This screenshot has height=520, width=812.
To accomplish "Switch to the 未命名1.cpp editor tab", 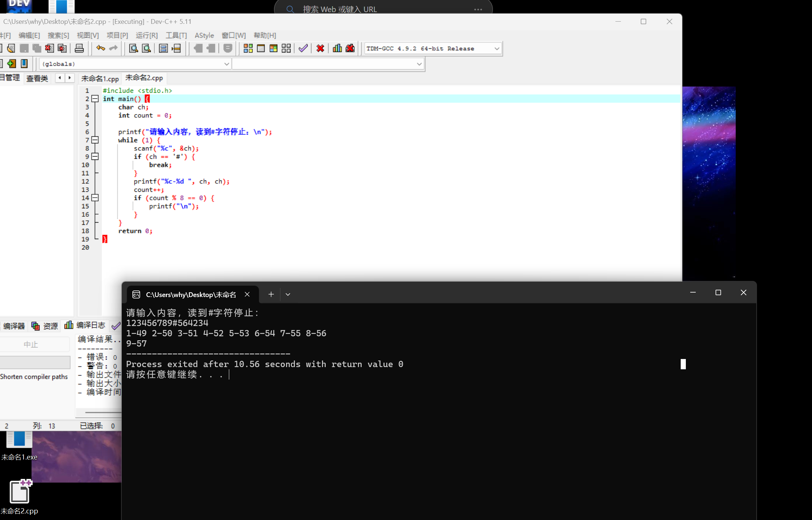I will 100,78.
